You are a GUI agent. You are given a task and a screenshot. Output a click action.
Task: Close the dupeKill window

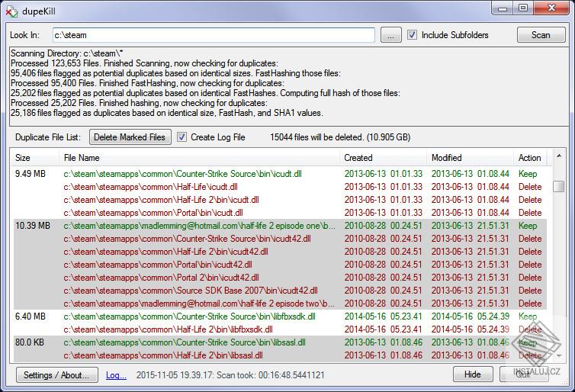pyautogui.click(x=551, y=8)
